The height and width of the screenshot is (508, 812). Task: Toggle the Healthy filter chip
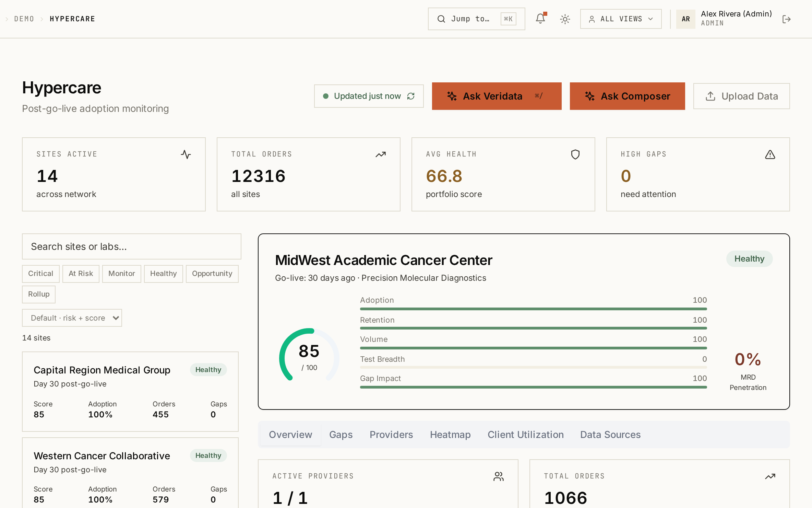(164, 274)
